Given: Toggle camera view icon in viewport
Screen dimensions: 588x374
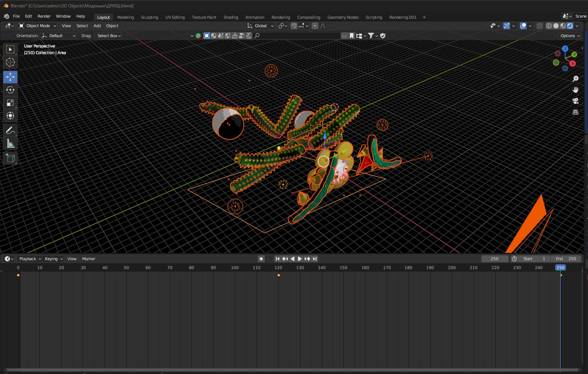Looking at the screenshot, I should pos(575,101).
